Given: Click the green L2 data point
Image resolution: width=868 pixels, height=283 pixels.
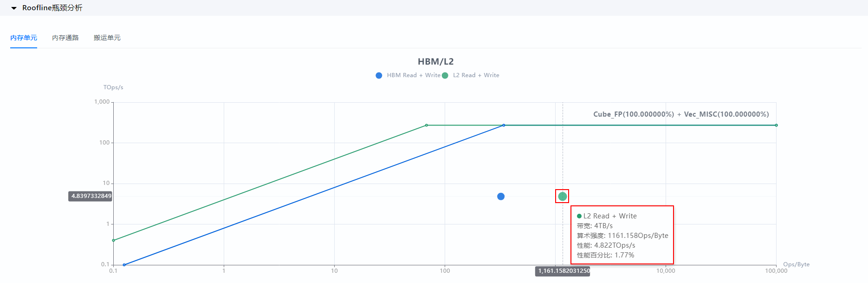Looking at the screenshot, I should pos(563,197).
